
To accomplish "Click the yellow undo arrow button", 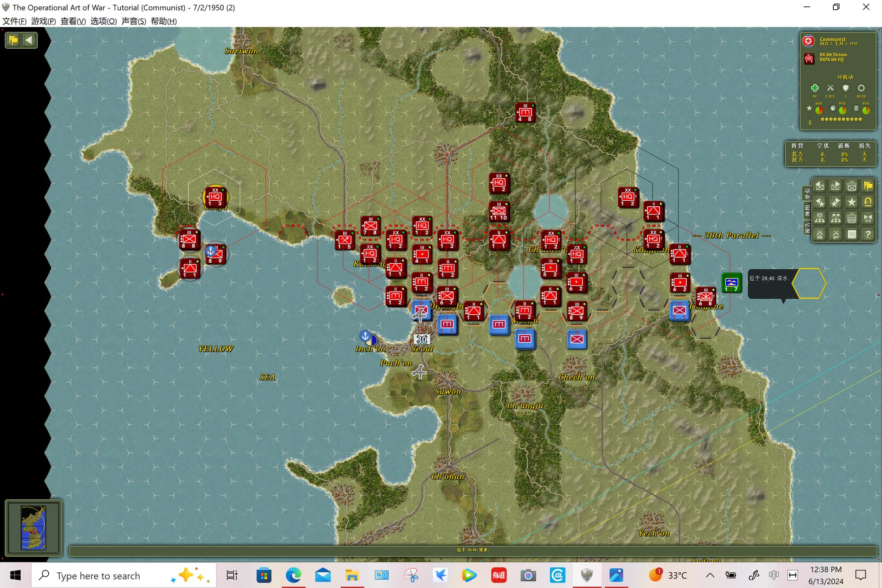I will click(868, 202).
